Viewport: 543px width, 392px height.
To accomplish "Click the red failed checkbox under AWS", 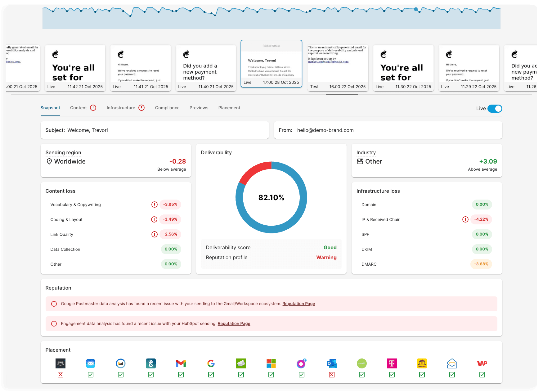I will (61, 375).
